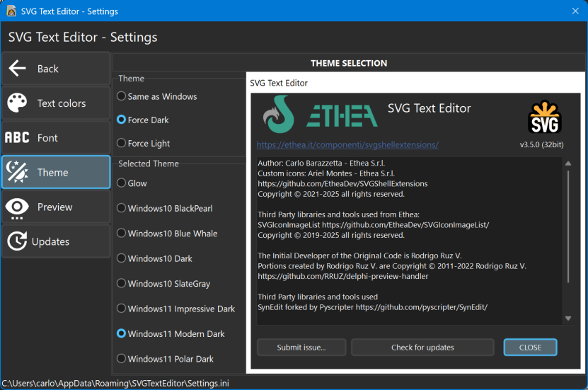Click the Check for updates button
The height and width of the screenshot is (390, 588).
coord(422,348)
